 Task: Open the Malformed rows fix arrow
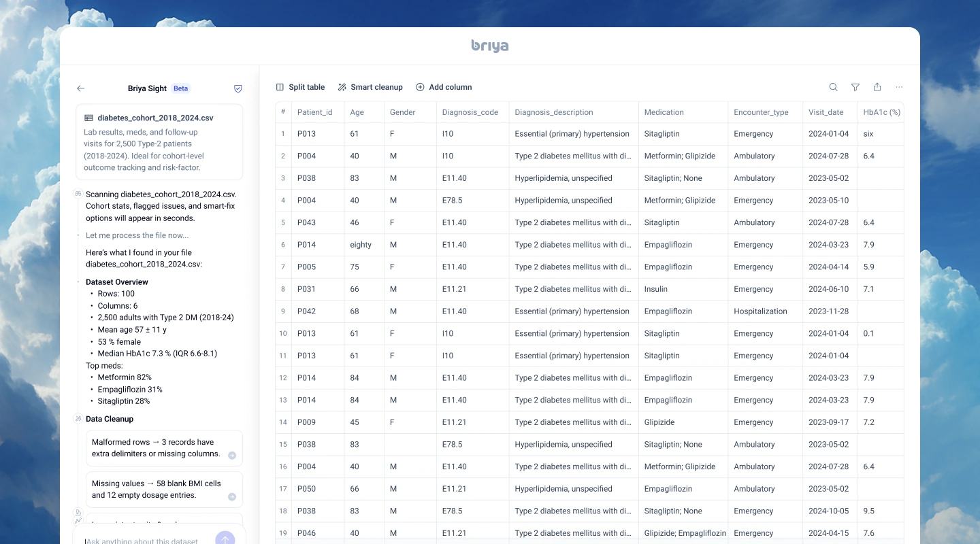click(x=232, y=456)
